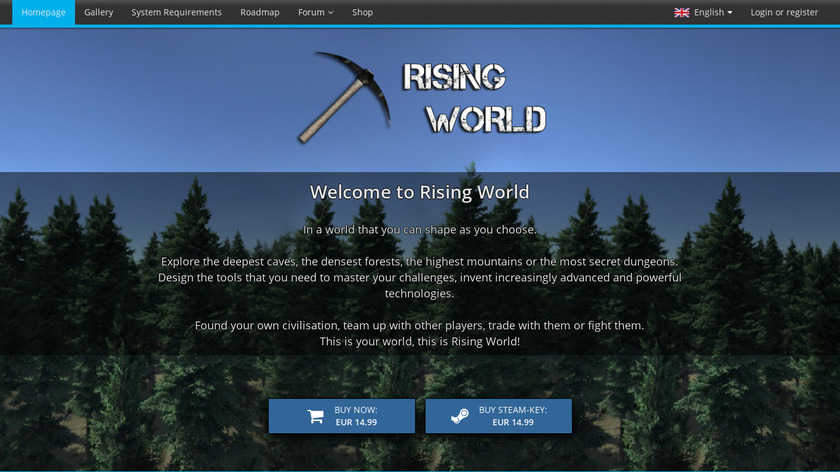The height and width of the screenshot is (472, 840).
Task: Click the Rising World pickaxe logo
Action: pos(344,96)
